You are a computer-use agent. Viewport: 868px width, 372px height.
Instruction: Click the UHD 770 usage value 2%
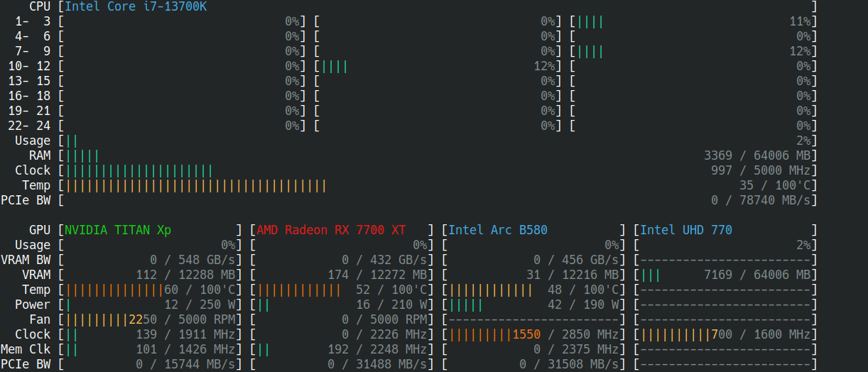(803, 245)
